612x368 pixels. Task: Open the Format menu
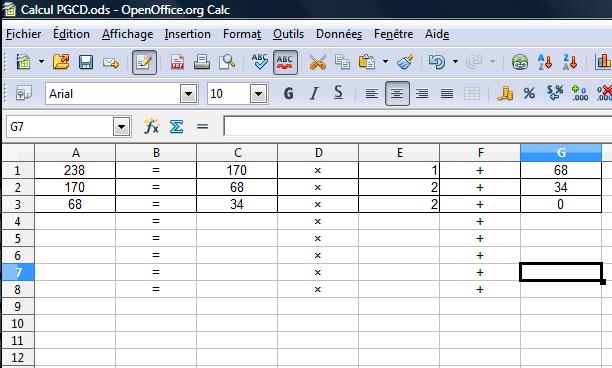click(x=242, y=34)
